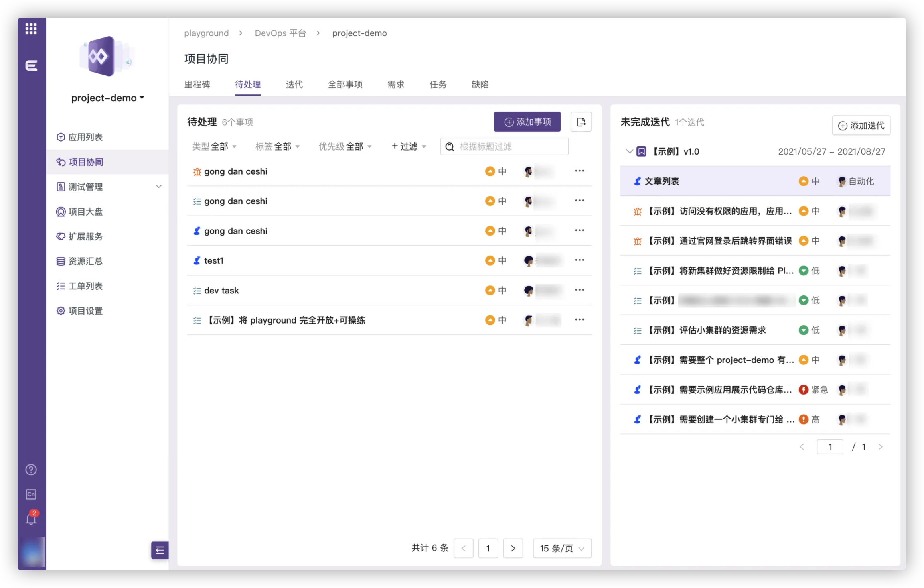
Task: Click the export icon beside 添加事项
Action: click(x=581, y=122)
